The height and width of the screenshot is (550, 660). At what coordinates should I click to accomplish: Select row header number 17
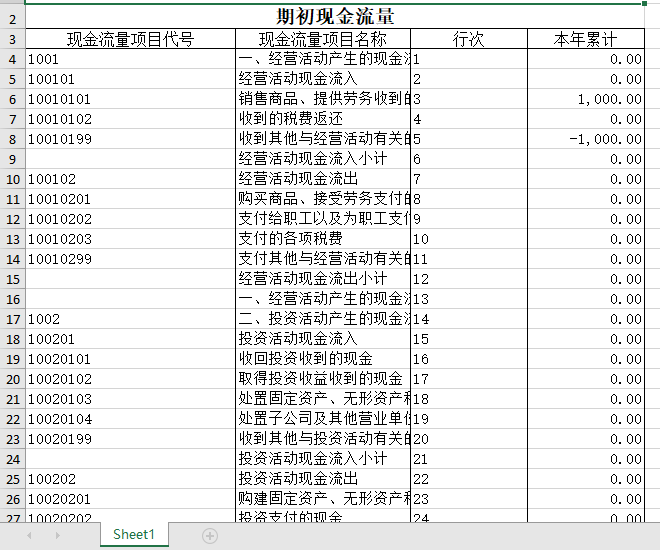(x=13, y=319)
